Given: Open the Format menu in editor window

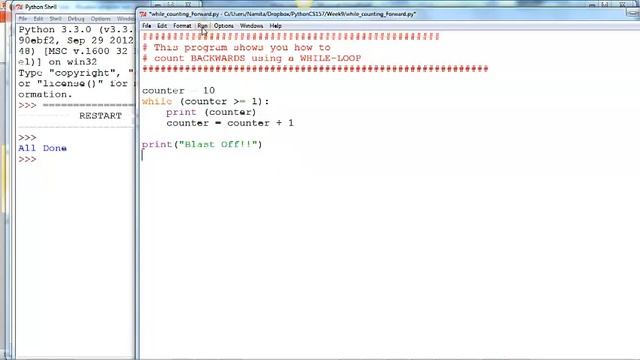Looking at the screenshot, I should 182,26.
